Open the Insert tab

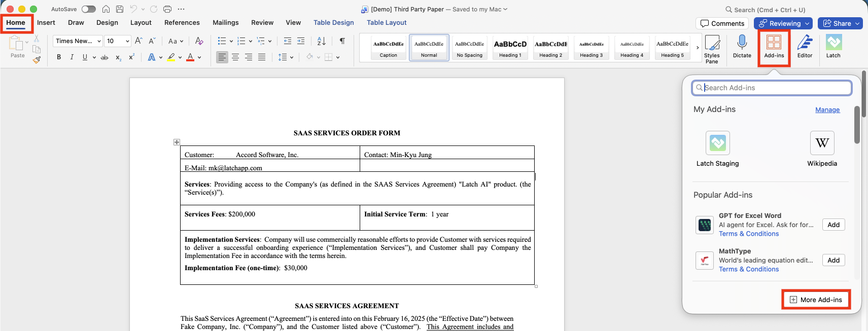pyautogui.click(x=46, y=23)
